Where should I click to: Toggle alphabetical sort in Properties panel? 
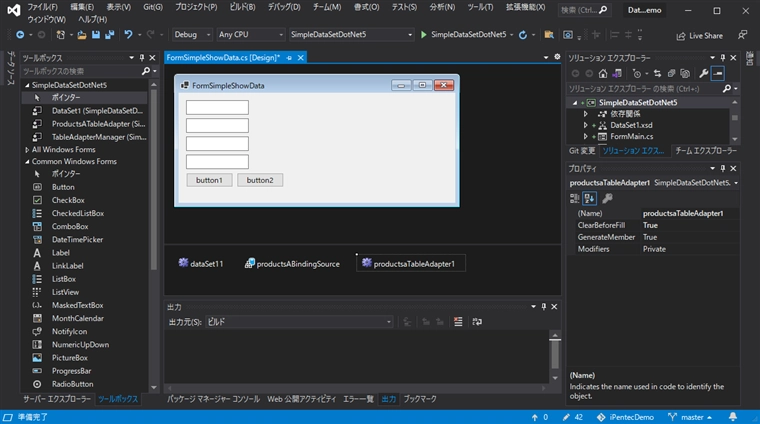pos(590,198)
